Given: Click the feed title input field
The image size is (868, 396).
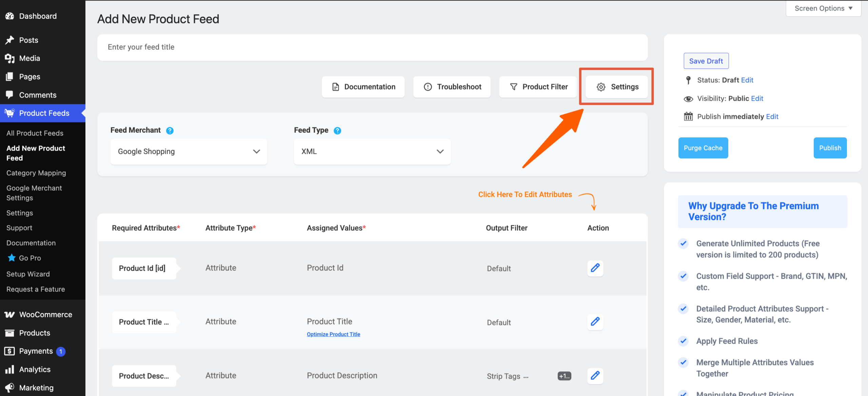Looking at the screenshot, I should click(372, 47).
